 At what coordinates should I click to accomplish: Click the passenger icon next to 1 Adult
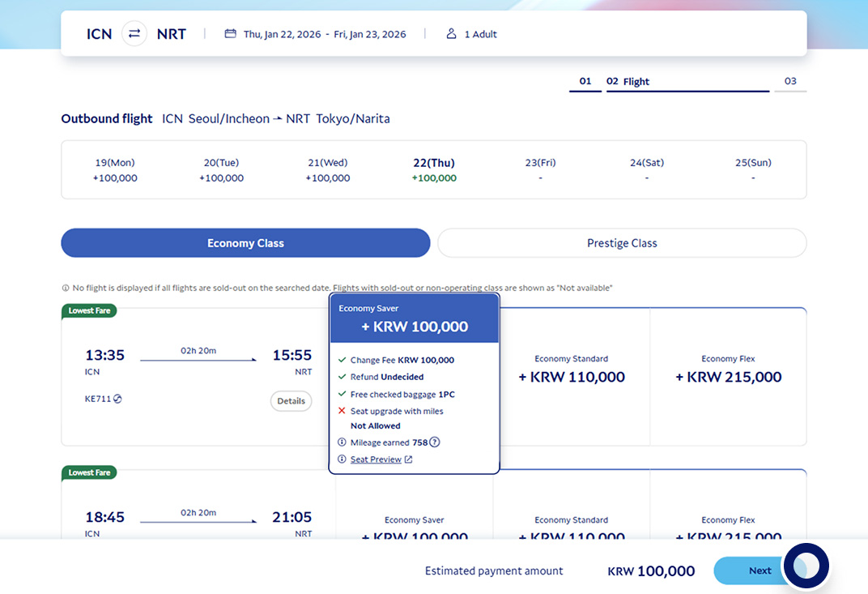(451, 34)
